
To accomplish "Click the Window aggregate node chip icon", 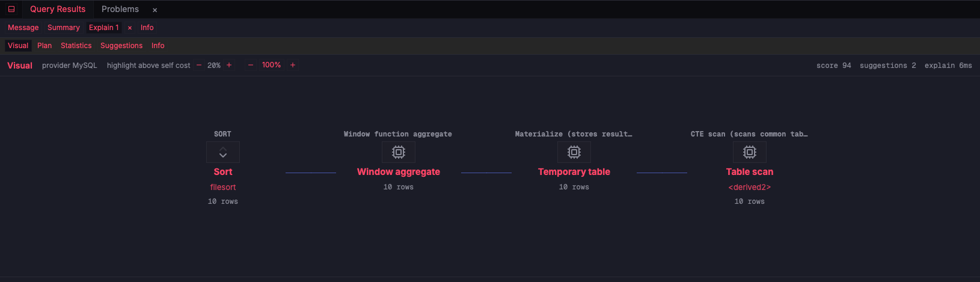I will pyautogui.click(x=399, y=152).
